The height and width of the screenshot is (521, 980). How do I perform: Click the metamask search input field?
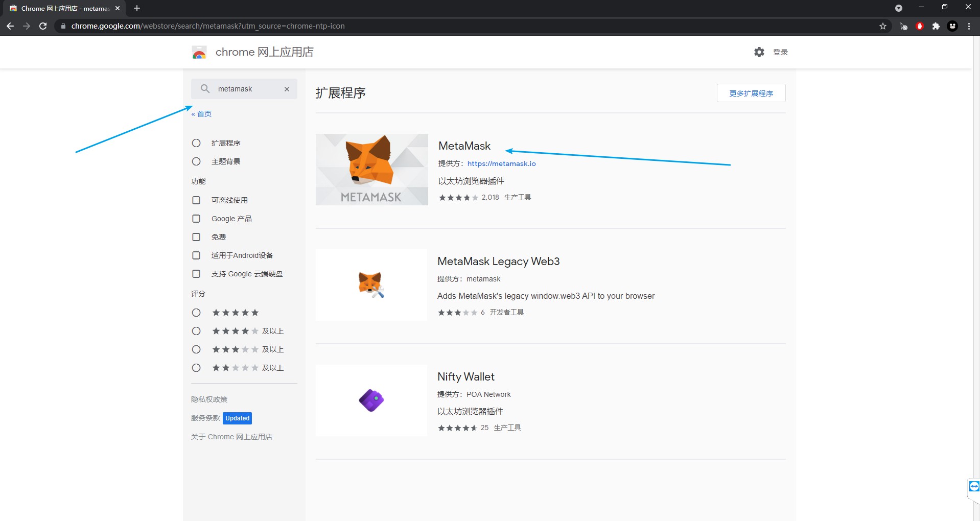[244, 89]
